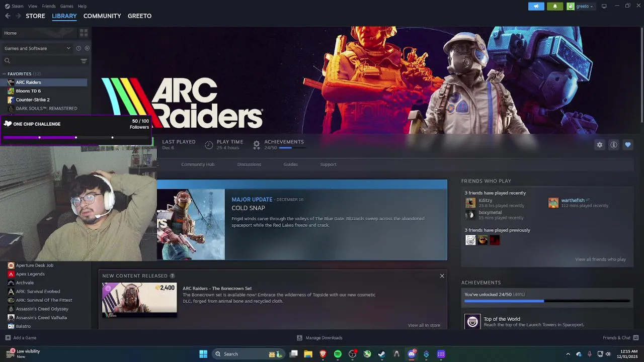
Task: Click the play time clock icon
Action: click(x=209, y=145)
